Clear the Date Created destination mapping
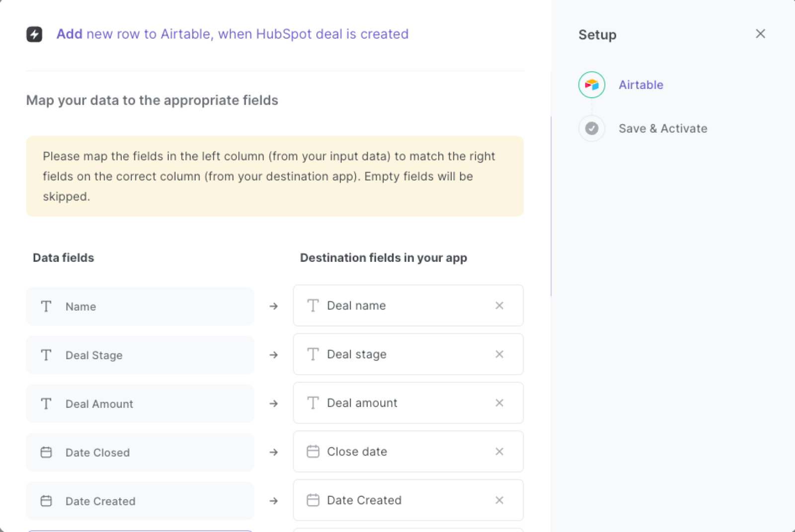 [499, 500]
